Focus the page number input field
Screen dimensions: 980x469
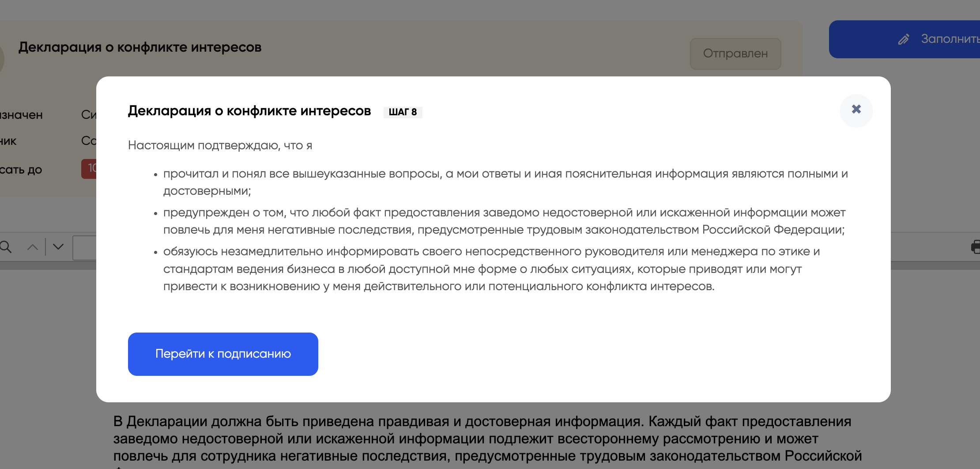[85, 248]
